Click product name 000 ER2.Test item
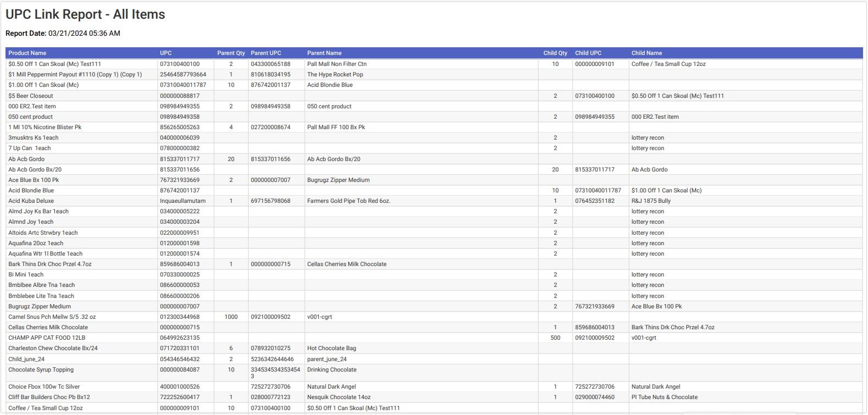Viewport: 868px width, 415px height. (32, 107)
